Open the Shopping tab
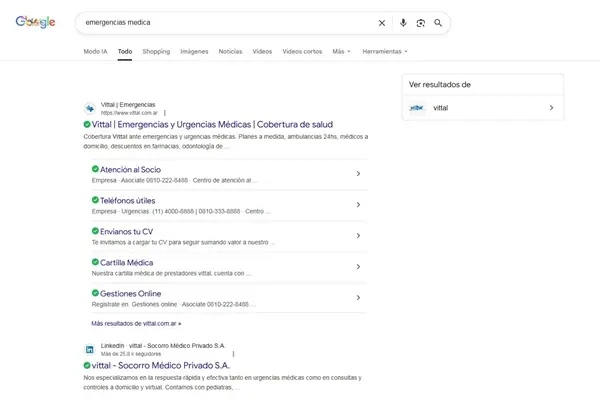The image size is (600, 400). 156,51
